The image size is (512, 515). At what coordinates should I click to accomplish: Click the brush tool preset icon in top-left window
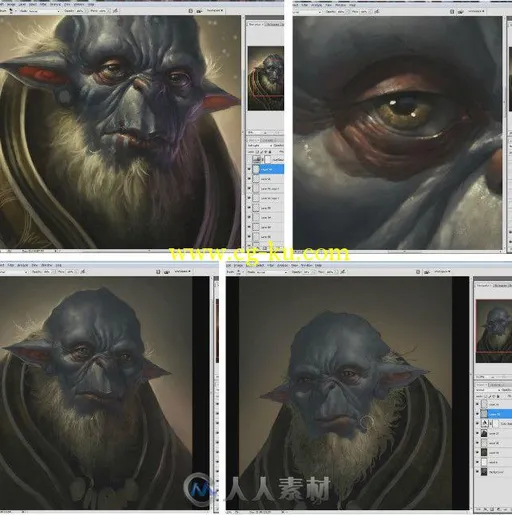coord(11,11)
